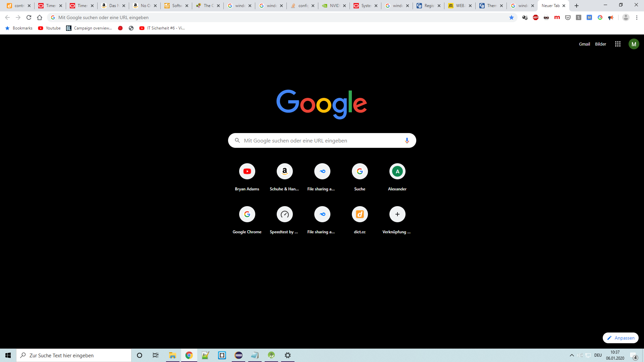Switch to the NVIDIA tab

coord(334,6)
